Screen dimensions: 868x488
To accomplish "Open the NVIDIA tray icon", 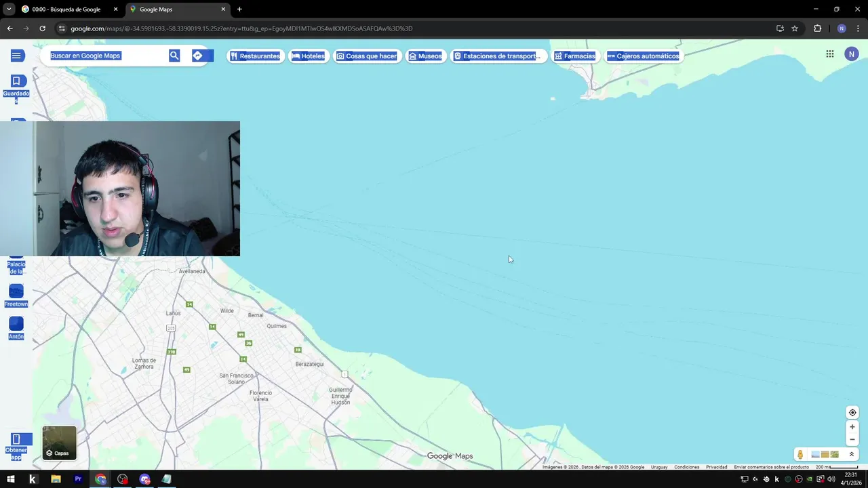I will (810, 479).
